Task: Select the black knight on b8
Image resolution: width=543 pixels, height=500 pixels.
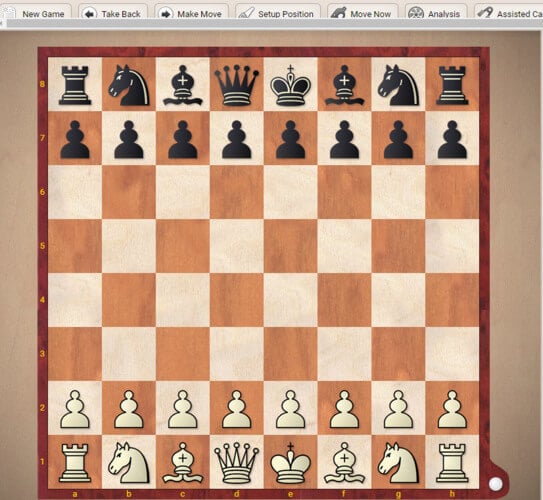Action: tap(129, 85)
